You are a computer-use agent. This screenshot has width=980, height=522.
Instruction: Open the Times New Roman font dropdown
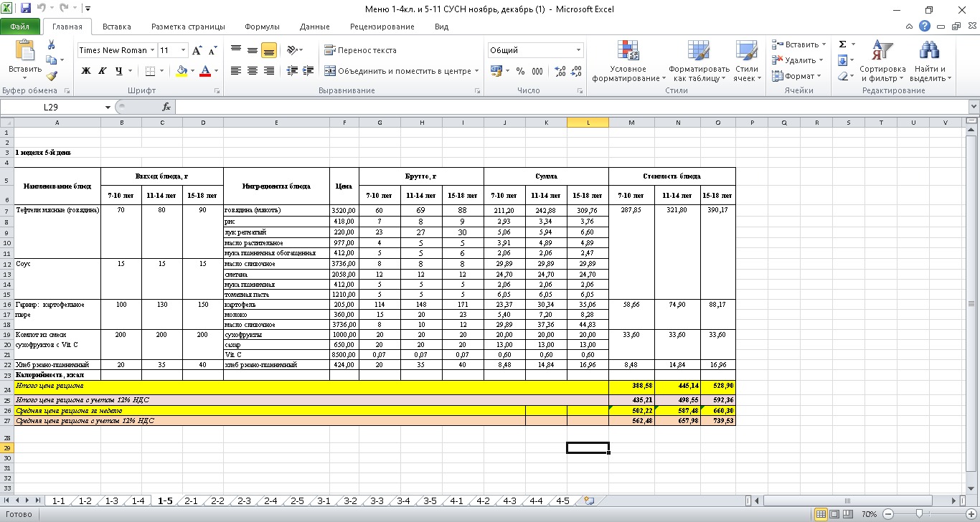[152, 50]
